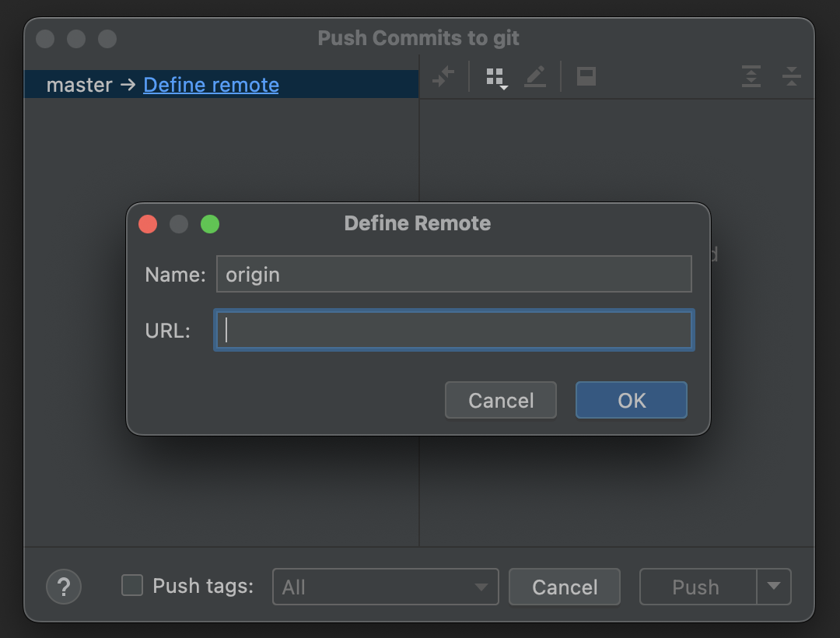Click the Name field containing origin
This screenshot has width=840, height=638.
click(x=454, y=275)
